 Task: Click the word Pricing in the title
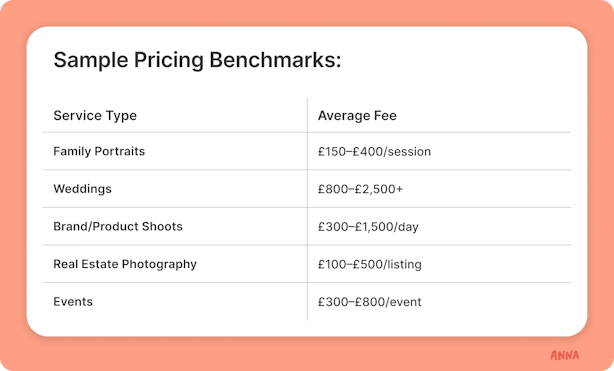169,61
